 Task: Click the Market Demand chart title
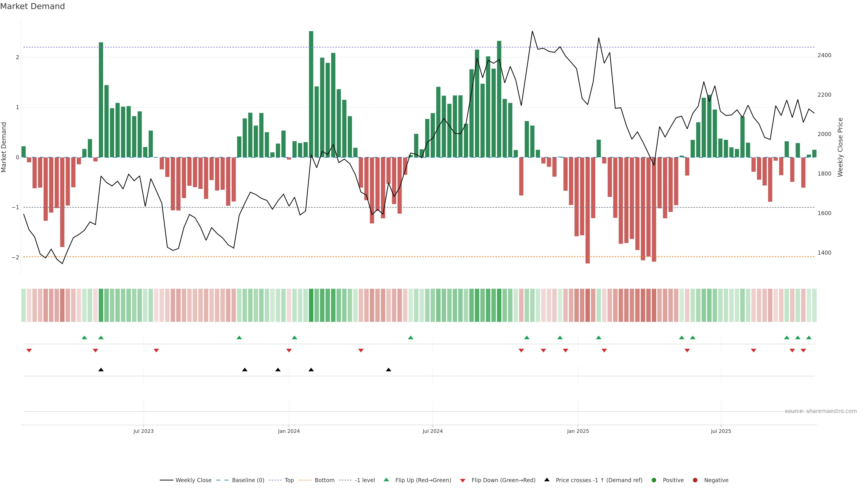32,6
